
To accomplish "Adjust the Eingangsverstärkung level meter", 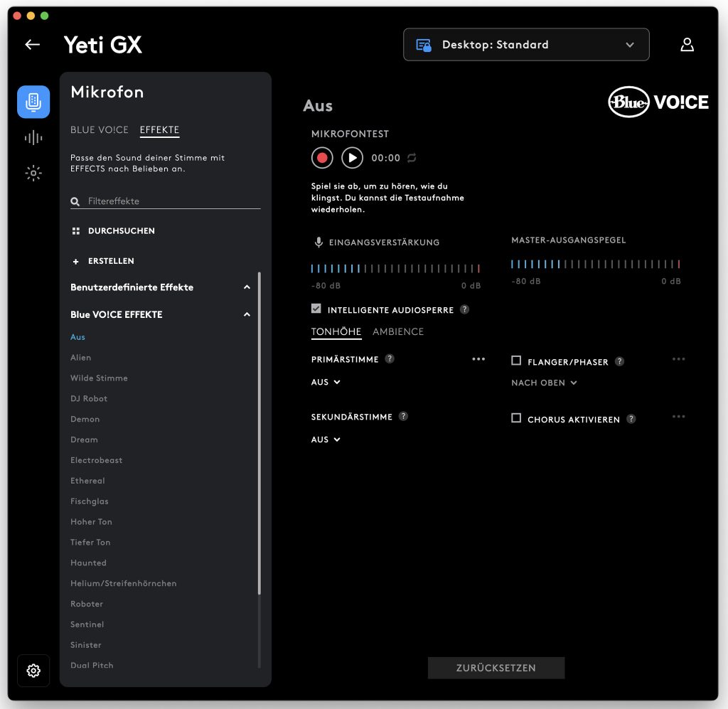I will [395, 268].
